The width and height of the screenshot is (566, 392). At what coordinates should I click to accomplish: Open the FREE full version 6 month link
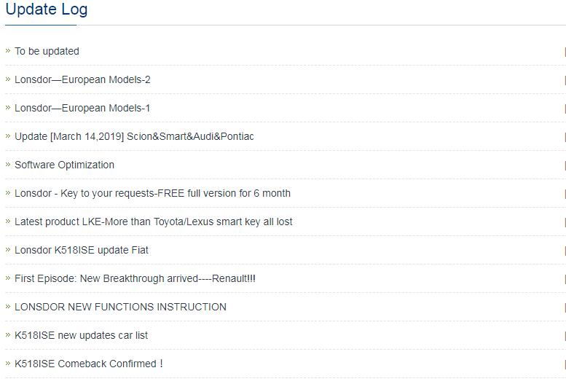pos(152,194)
